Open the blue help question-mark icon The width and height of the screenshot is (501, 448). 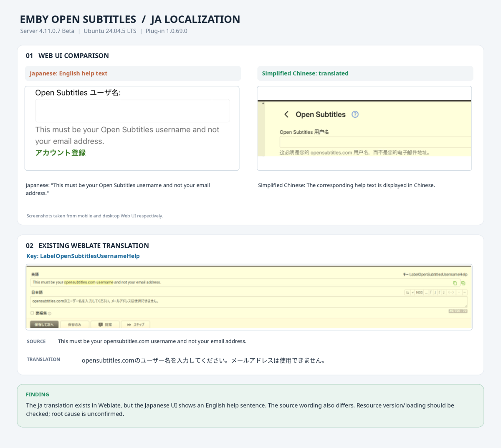[x=355, y=114]
